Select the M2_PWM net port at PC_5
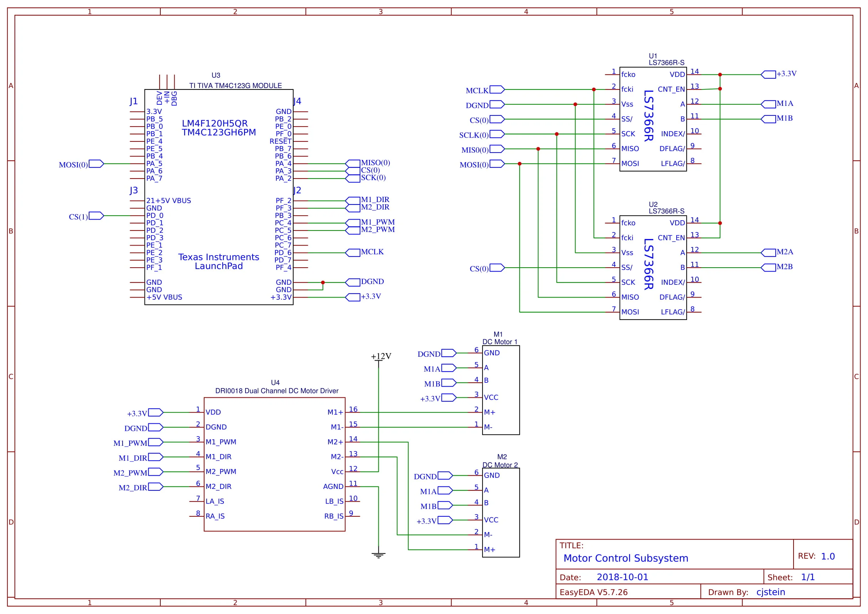 pyautogui.click(x=370, y=230)
